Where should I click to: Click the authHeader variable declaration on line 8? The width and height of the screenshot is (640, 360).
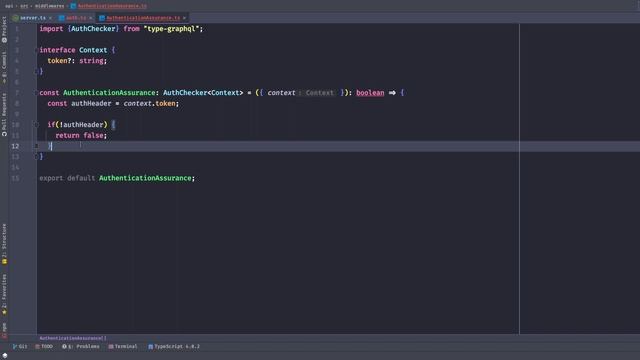tap(91, 103)
